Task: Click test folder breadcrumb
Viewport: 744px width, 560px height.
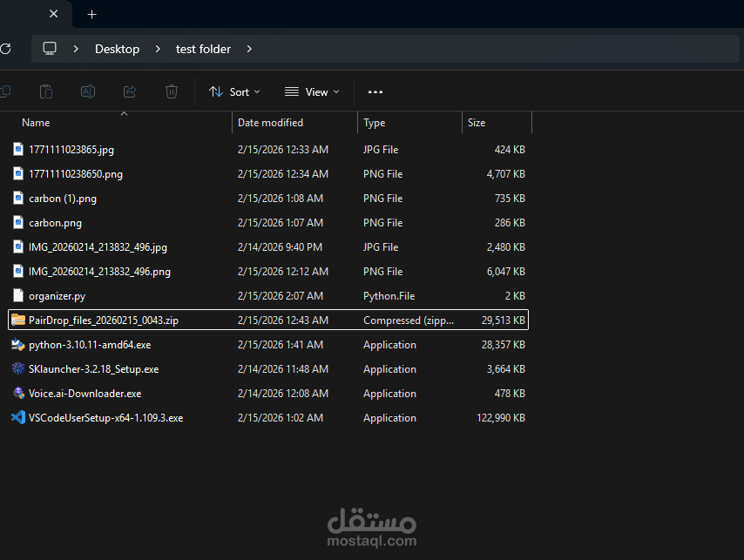Action: click(x=203, y=49)
